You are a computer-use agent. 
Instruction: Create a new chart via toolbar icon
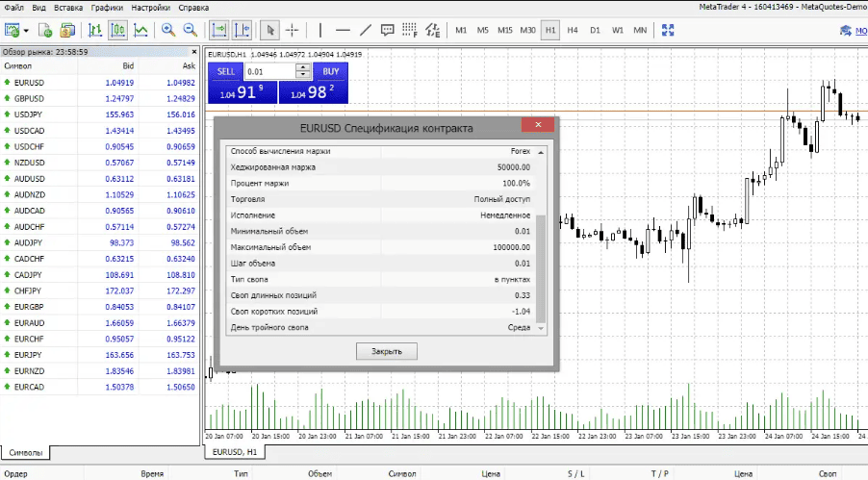tap(12, 30)
